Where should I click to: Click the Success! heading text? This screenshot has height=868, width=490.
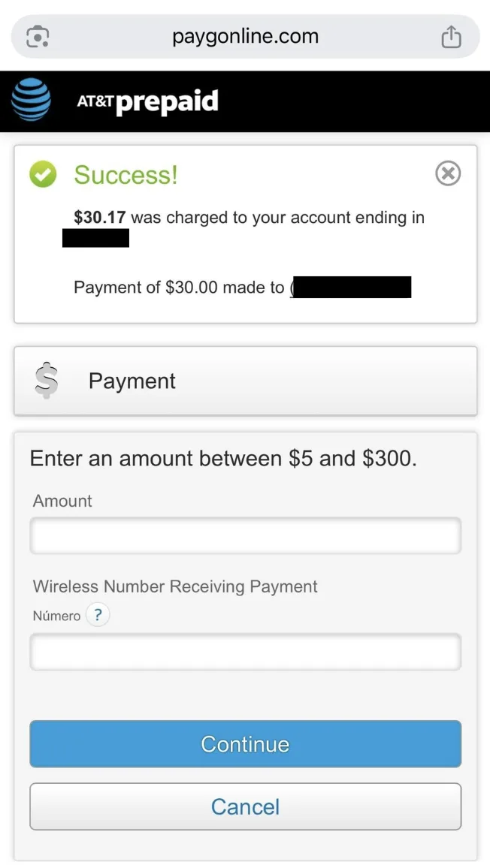(x=126, y=175)
